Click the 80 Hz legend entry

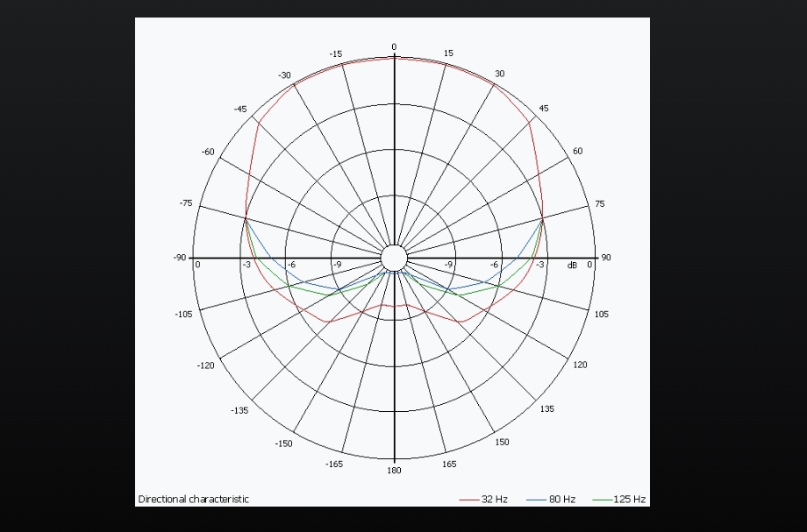[x=551, y=499]
